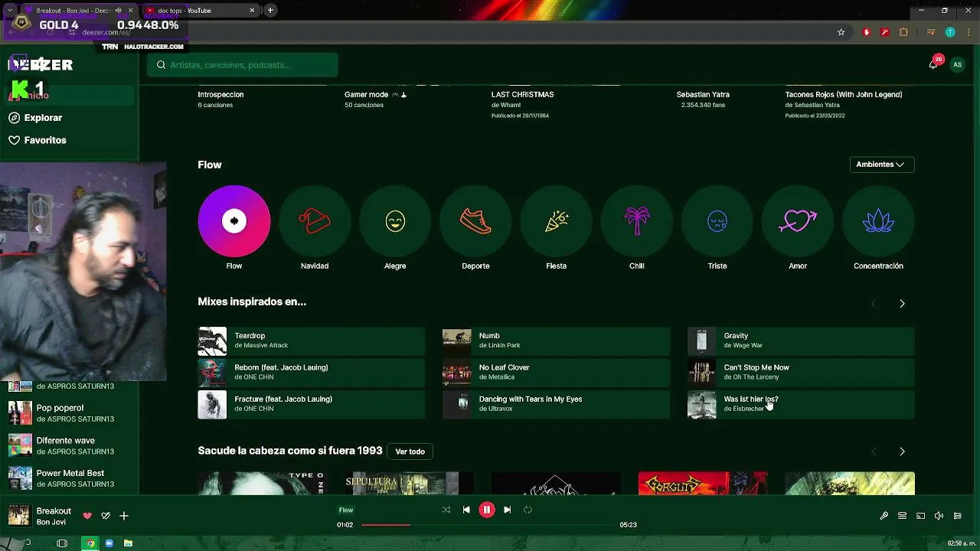Open Chrome from the taskbar
Viewport: 980px width, 551px height.
click(90, 543)
